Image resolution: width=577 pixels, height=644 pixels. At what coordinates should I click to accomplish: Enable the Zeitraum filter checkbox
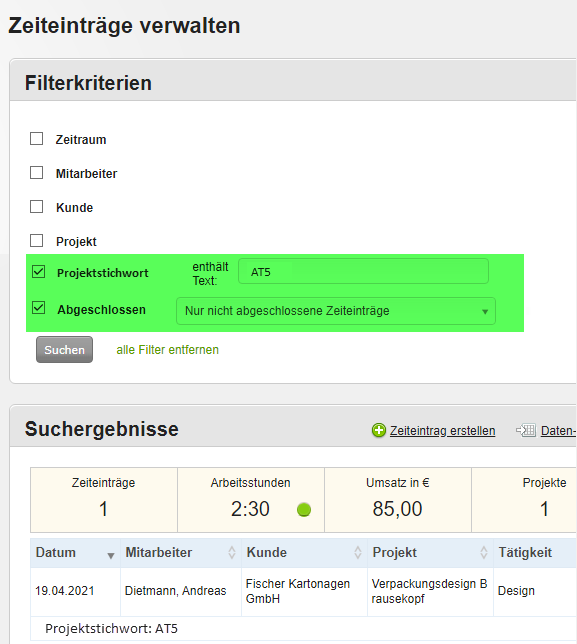(37, 139)
